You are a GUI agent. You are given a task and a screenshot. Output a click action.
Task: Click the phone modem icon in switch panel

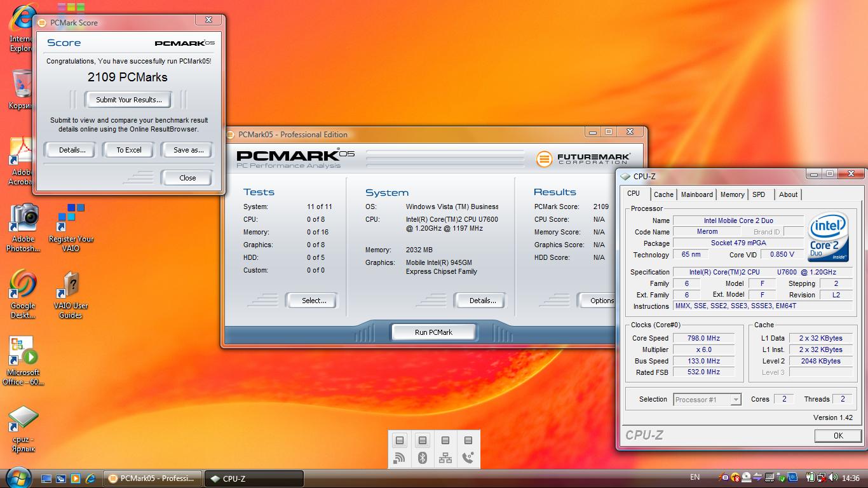468,458
